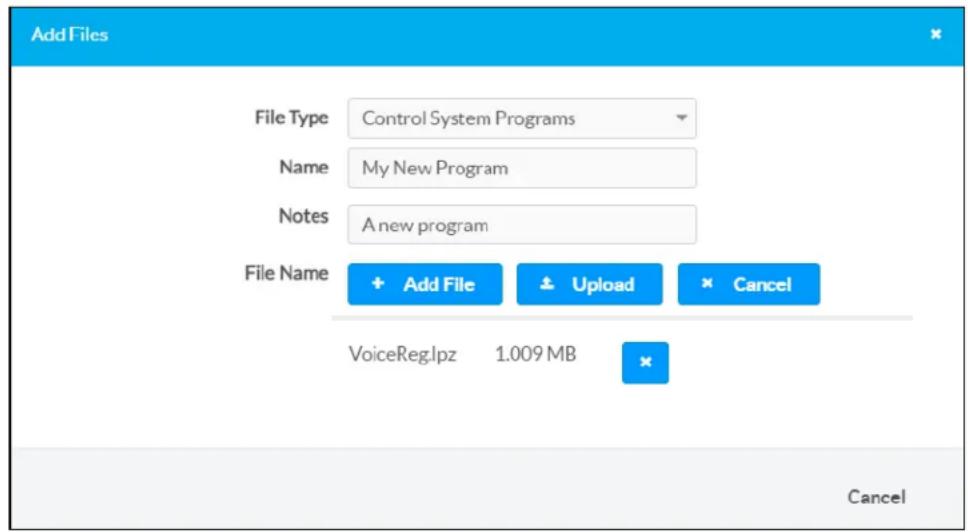Click the 1.009 MB file size text

pyautogui.click(x=536, y=355)
